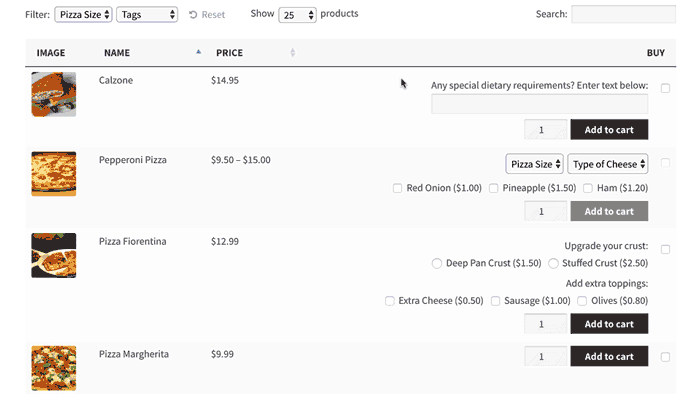Select the Calzone buy checkbox

[665, 88]
